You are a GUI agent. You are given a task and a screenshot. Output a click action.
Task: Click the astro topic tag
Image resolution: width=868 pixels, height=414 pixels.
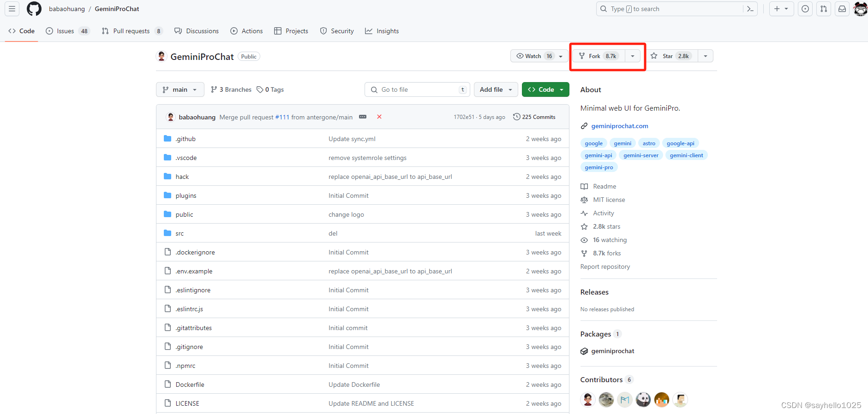(649, 143)
